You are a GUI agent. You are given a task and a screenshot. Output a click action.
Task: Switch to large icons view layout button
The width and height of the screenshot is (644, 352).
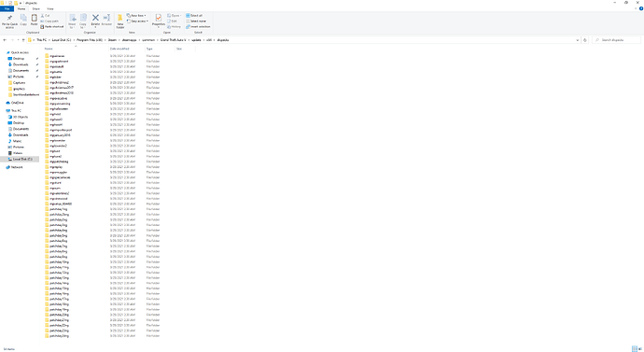point(640,348)
